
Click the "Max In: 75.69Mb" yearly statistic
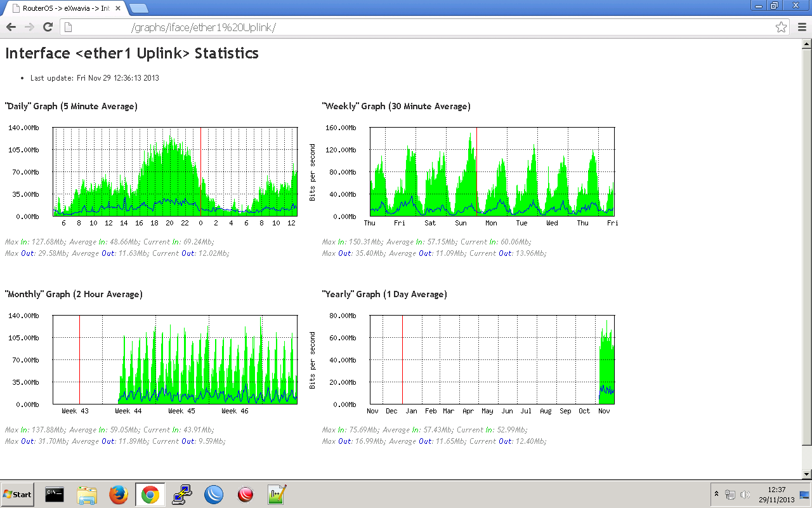tap(350, 430)
